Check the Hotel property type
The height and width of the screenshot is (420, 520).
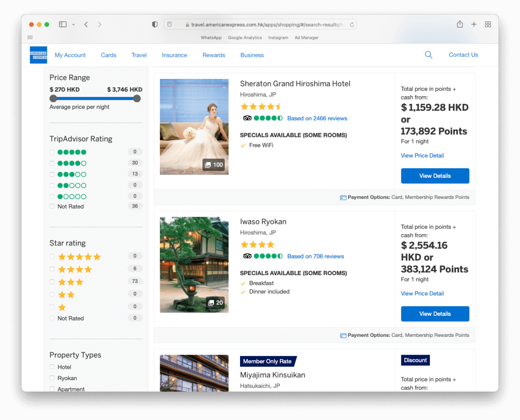tap(52, 367)
